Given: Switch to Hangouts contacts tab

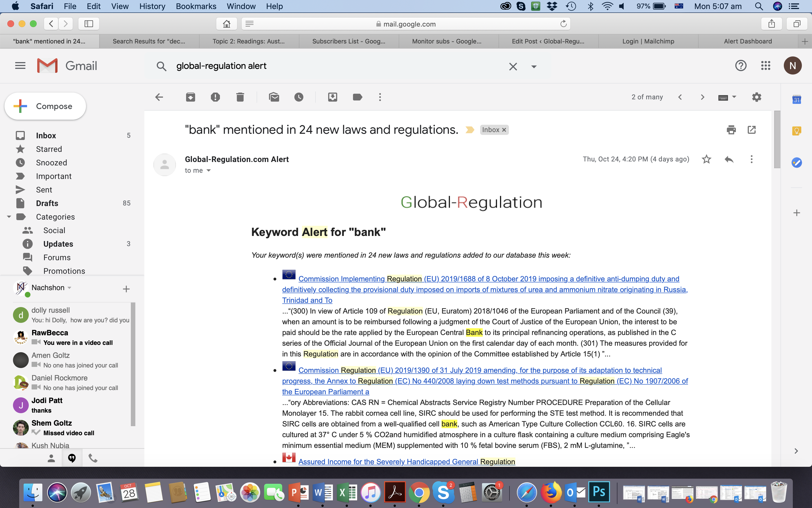Looking at the screenshot, I should (x=51, y=458).
